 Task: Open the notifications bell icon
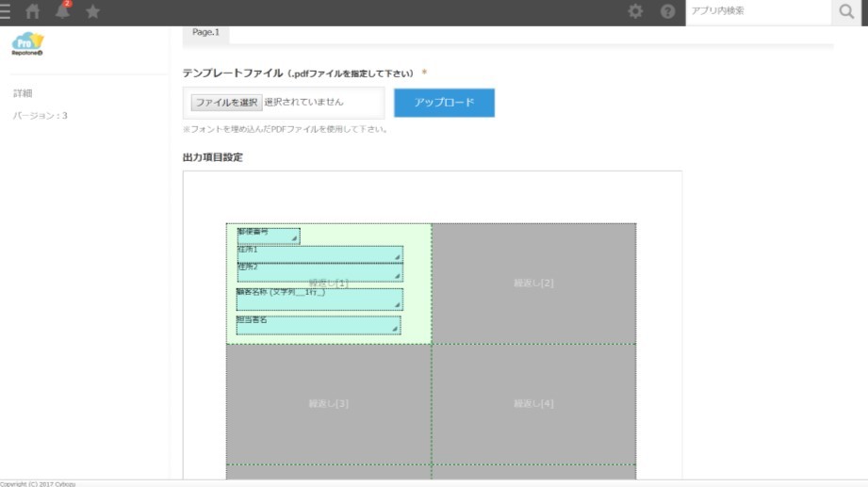[x=63, y=10]
